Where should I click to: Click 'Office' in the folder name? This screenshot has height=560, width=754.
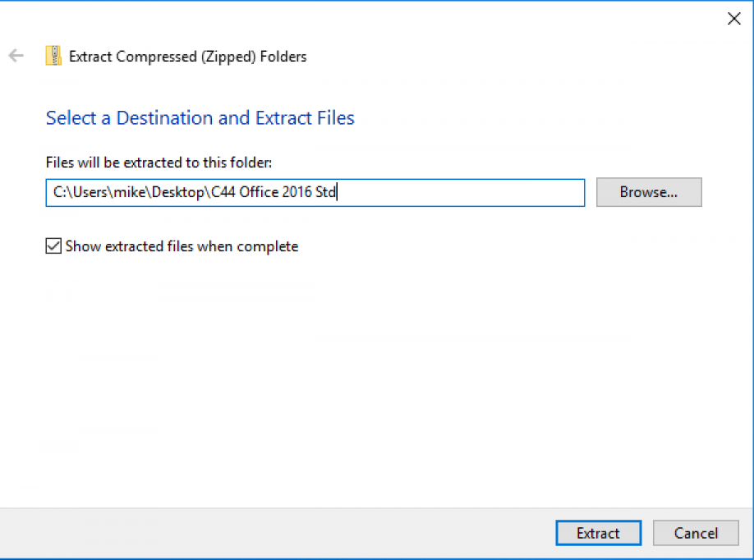pos(258,193)
